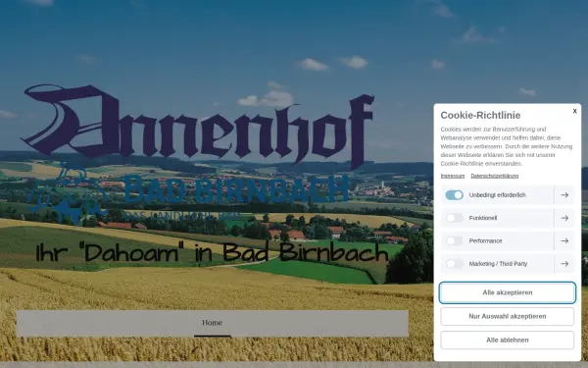Enable the Funktionell cookie switch
The image size is (588, 368).
pos(454,218)
